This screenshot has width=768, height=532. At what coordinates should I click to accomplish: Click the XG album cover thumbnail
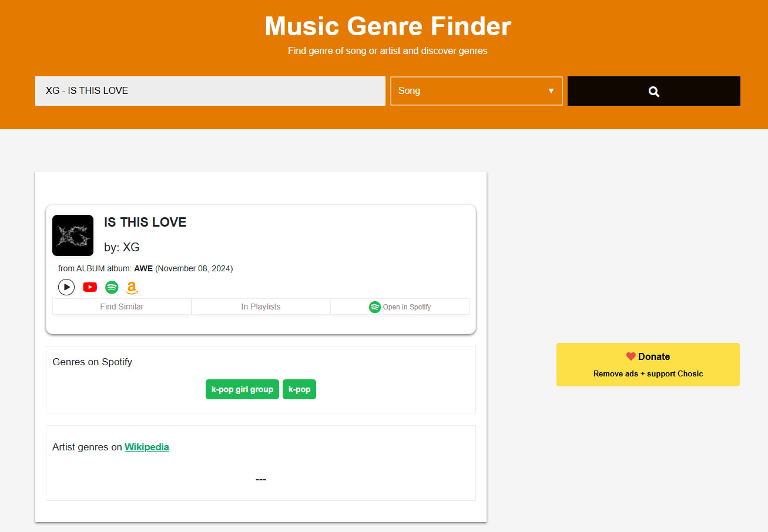73,235
